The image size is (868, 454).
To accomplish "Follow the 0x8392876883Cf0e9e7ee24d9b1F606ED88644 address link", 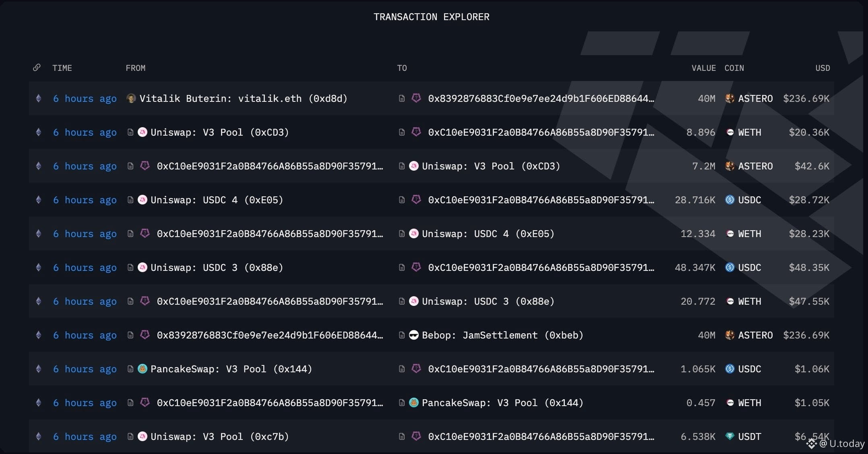I will 541,98.
